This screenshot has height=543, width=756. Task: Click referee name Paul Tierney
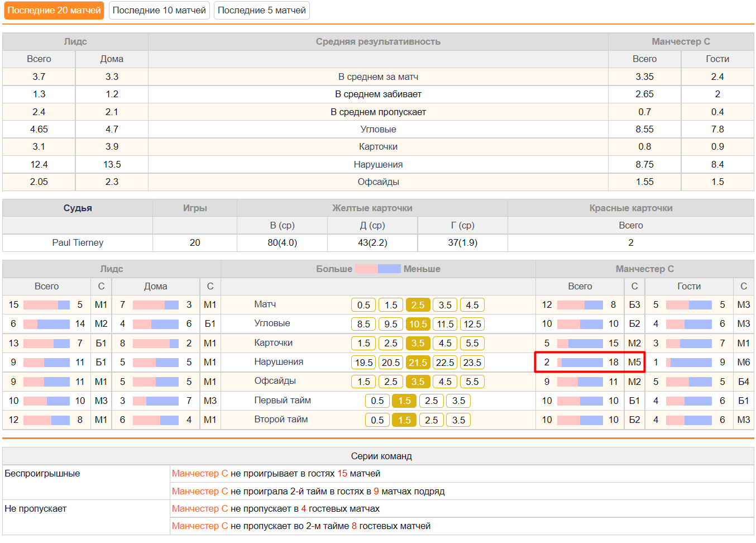78,243
